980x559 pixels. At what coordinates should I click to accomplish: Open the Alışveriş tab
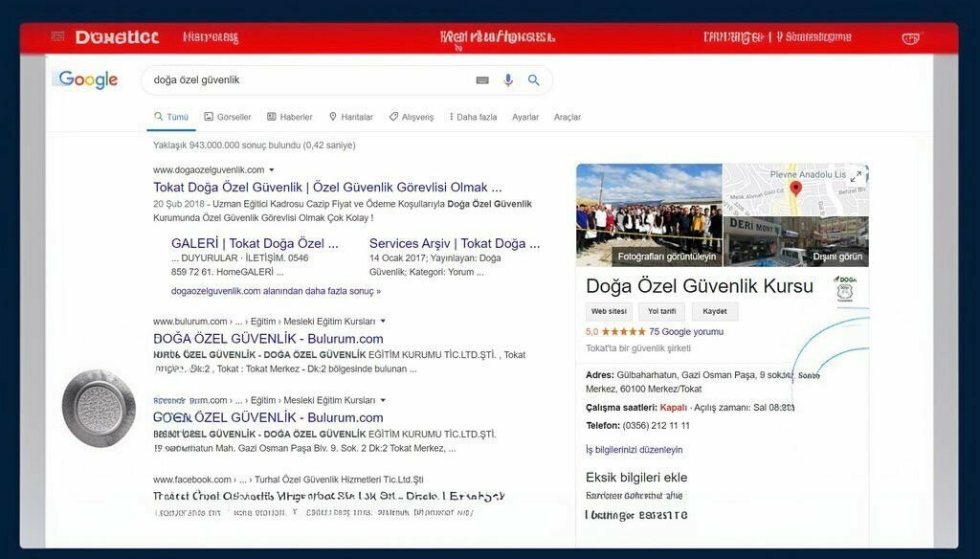(412, 117)
